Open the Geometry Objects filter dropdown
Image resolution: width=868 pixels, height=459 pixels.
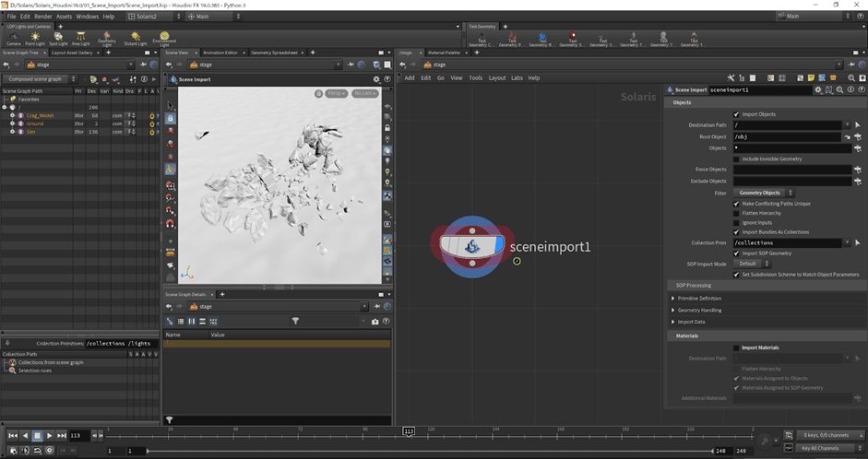[x=762, y=193]
